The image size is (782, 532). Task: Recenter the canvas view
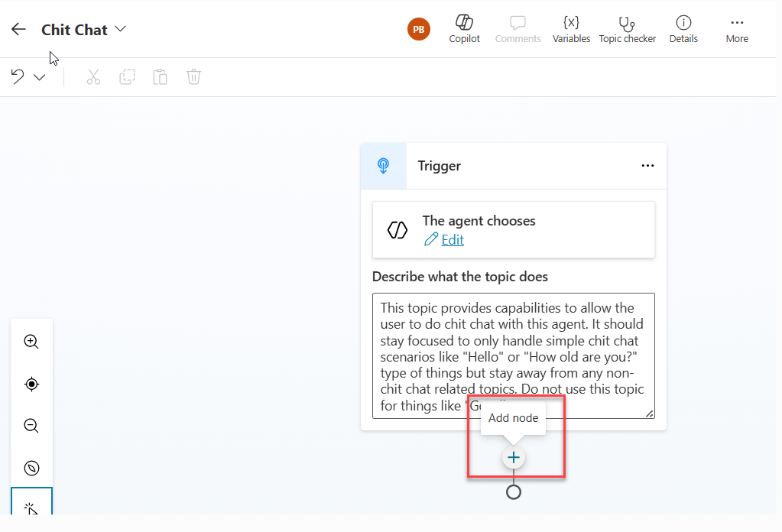(x=31, y=384)
